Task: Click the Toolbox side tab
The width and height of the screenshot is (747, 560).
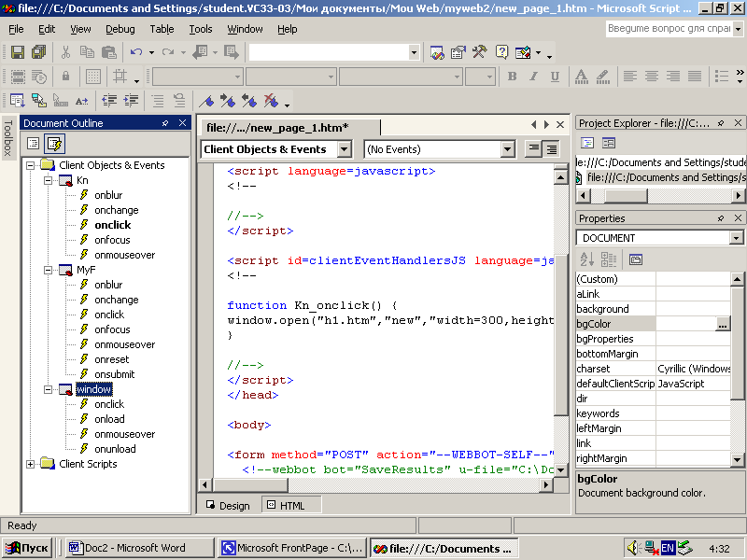Action: point(8,137)
